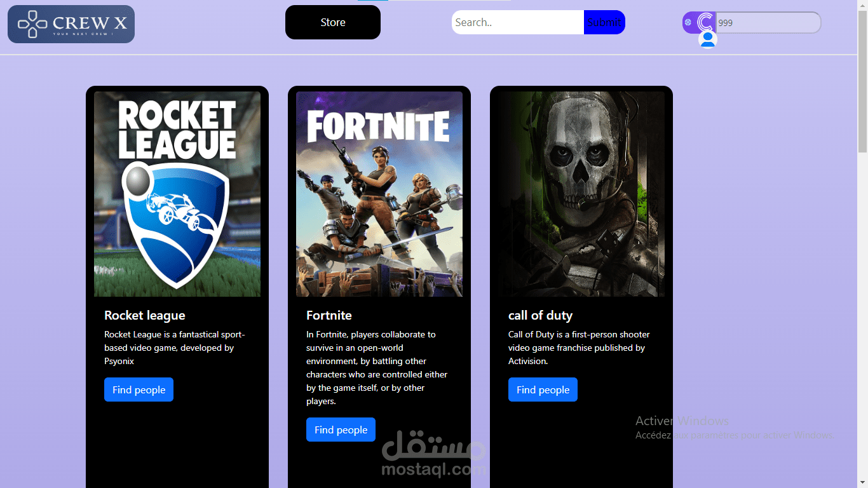Viewport: 868px width, 488px height.
Task: Click the white C coin currency icon
Action: click(705, 22)
